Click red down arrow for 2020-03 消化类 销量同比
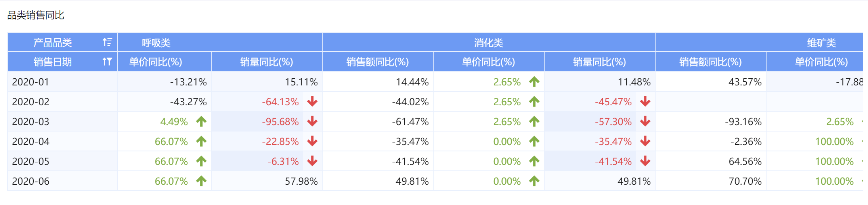Screen dimensions: 868x205 [x=645, y=122]
